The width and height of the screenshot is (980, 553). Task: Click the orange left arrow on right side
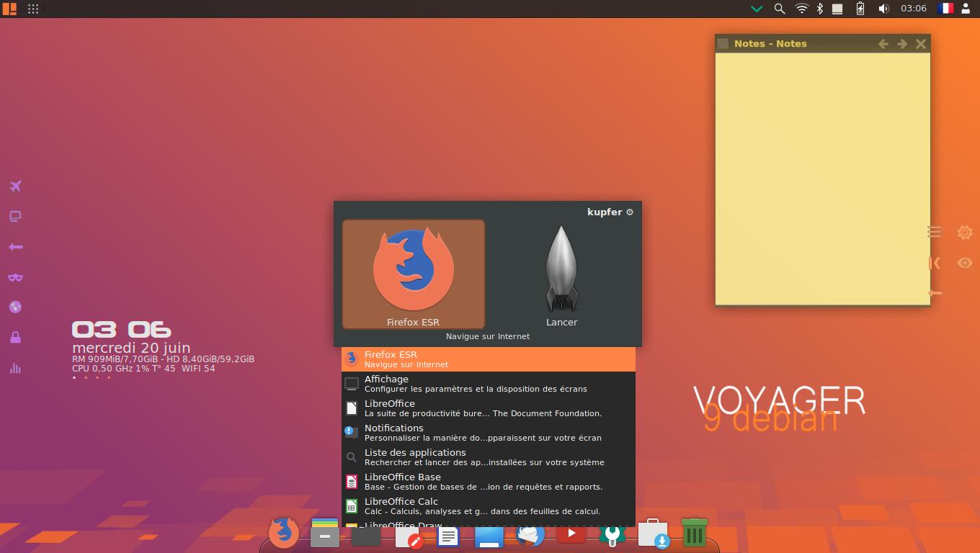pos(935,292)
